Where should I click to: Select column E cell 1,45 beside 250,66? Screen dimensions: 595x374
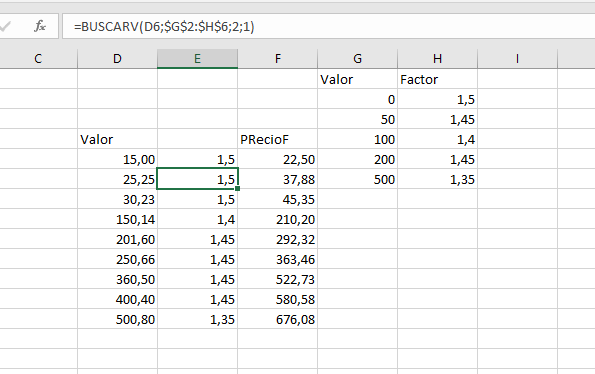[x=197, y=259]
